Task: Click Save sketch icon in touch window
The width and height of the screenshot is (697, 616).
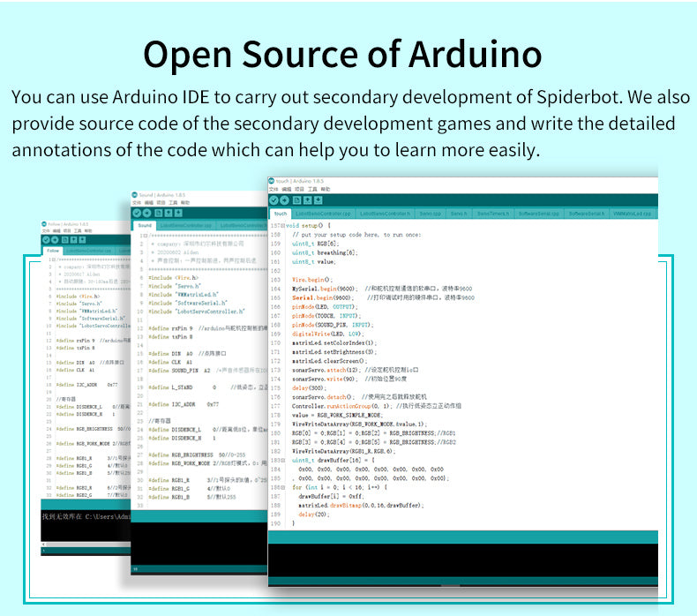Action: pyautogui.click(x=319, y=201)
